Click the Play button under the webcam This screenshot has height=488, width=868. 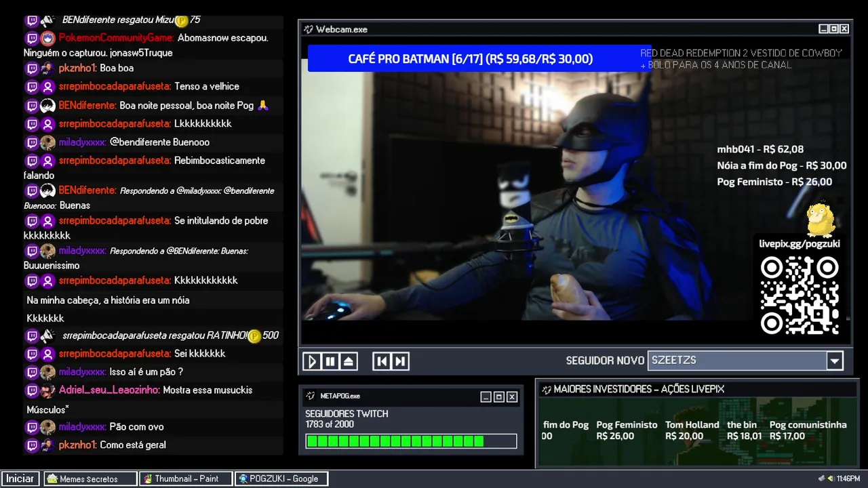(312, 361)
